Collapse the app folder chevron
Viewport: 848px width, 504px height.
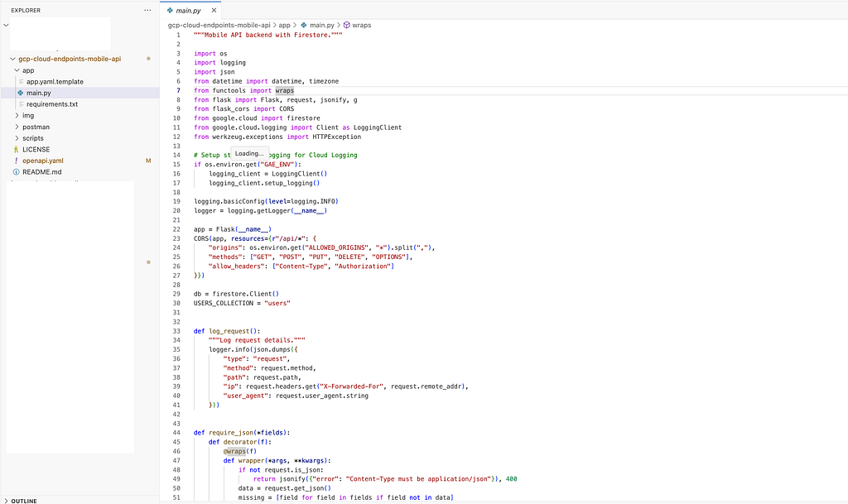[x=17, y=70]
